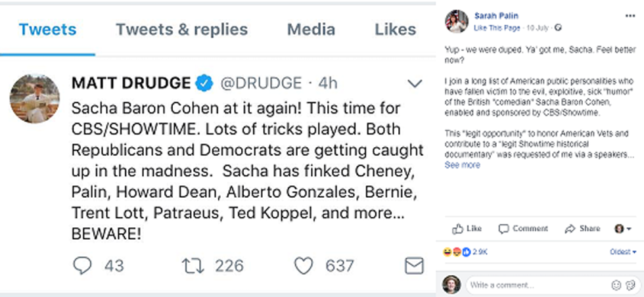Switch to Tweets & replies tab
Image resolution: width=644 pixels, height=297 pixels.
coord(181,30)
